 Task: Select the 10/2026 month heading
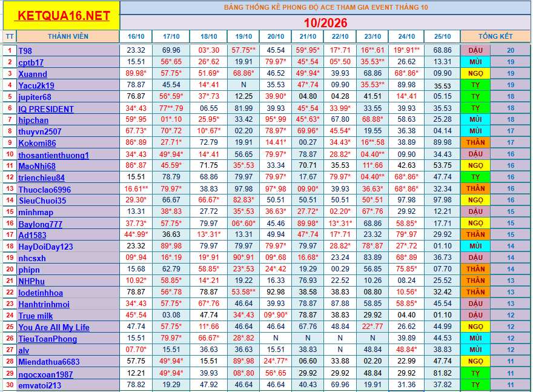click(325, 23)
